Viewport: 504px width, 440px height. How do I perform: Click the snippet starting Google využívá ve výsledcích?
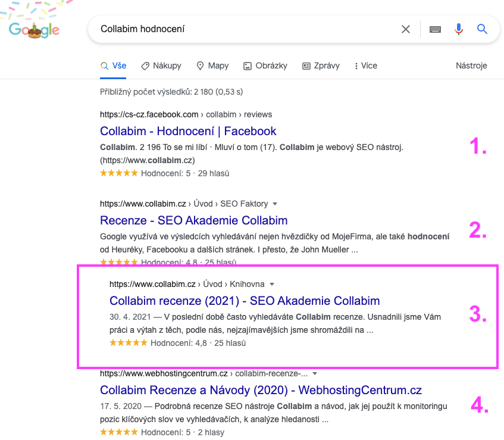(x=274, y=243)
